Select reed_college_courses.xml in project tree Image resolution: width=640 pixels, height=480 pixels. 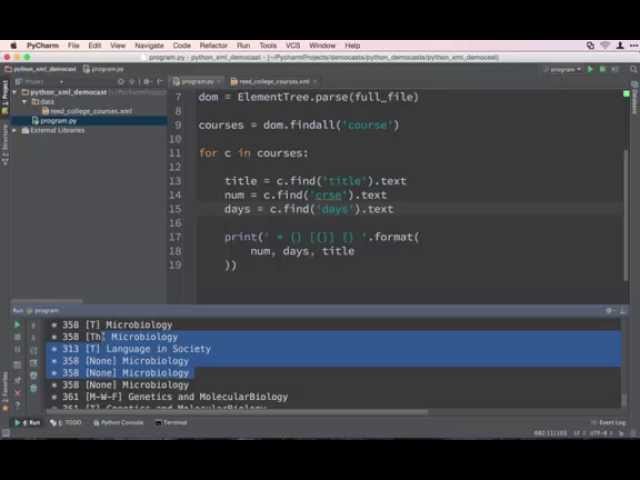(87, 111)
